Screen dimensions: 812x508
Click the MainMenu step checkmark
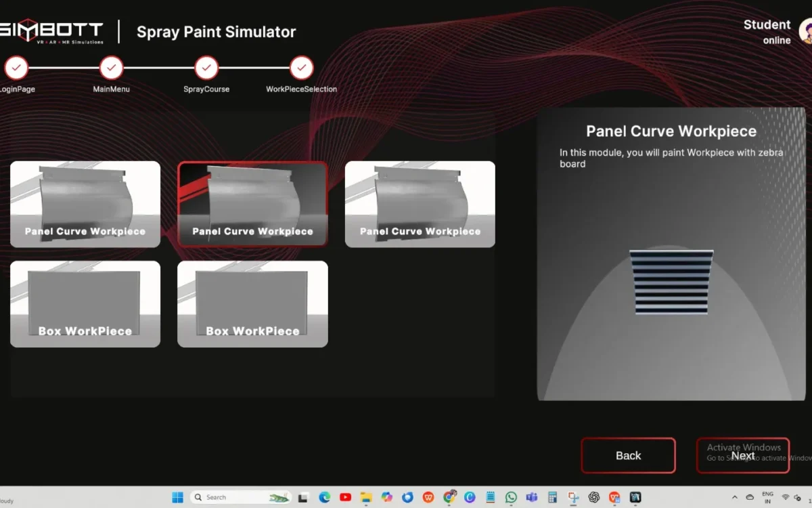[111, 68]
